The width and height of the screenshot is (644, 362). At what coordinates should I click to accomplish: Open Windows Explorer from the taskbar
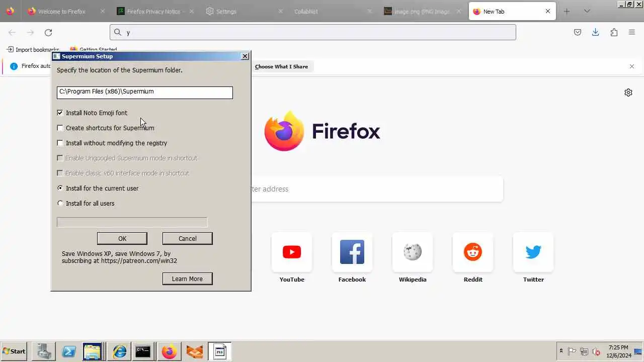(x=93, y=351)
